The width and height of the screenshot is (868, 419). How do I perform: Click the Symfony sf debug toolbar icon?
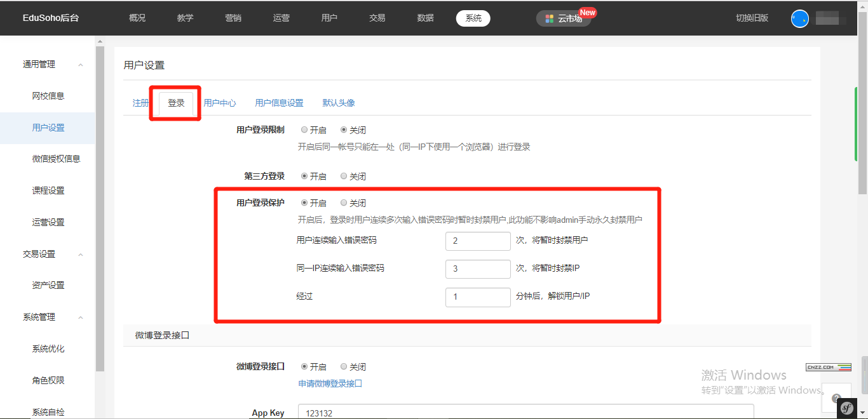846,408
